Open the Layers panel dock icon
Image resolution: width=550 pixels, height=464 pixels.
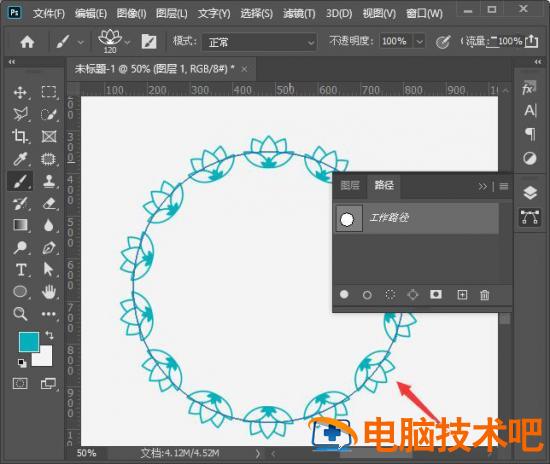click(530, 193)
